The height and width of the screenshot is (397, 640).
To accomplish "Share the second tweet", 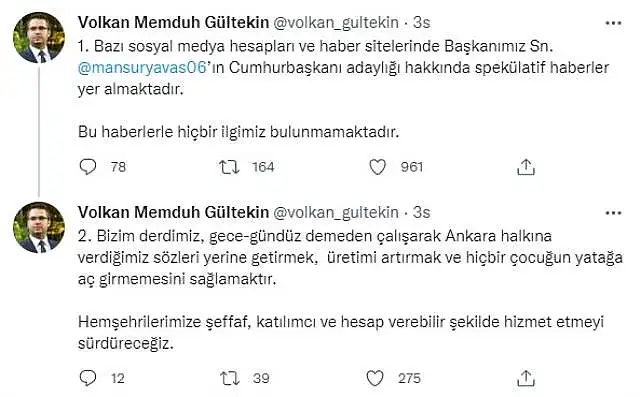I will point(526,378).
